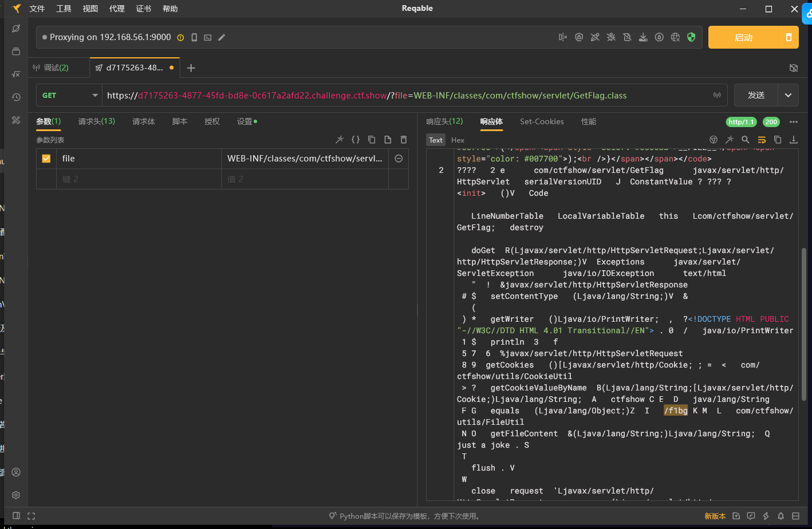The height and width of the screenshot is (529, 812).
Task: Click the crossed-cursor icon in proxy toolbar
Action: [x=563, y=37]
